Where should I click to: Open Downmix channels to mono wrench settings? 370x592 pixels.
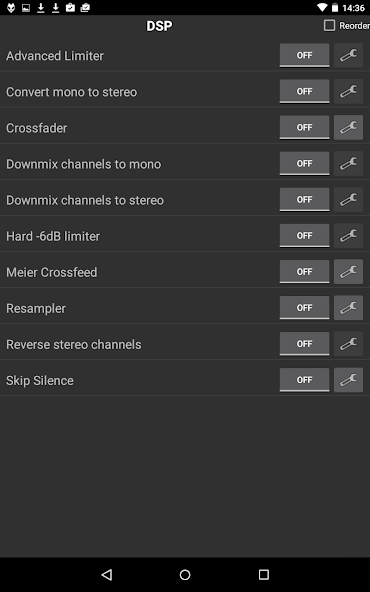348,163
